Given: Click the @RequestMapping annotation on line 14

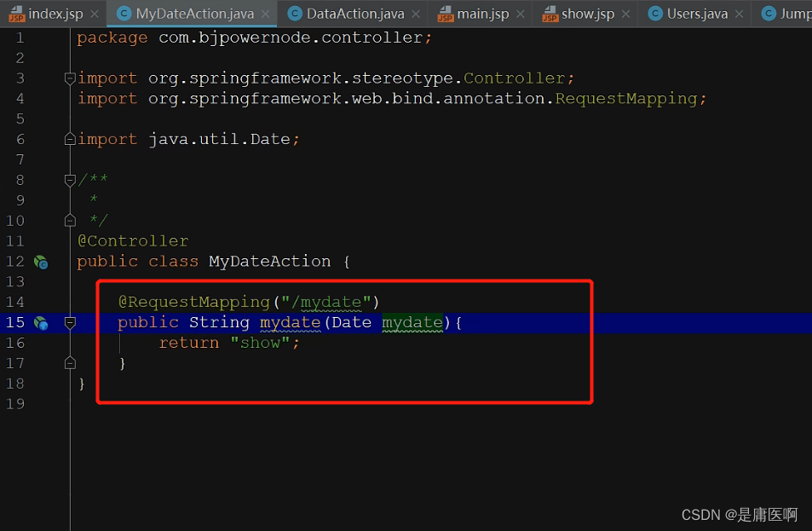Looking at the screenshot, I should click(193, 302).
